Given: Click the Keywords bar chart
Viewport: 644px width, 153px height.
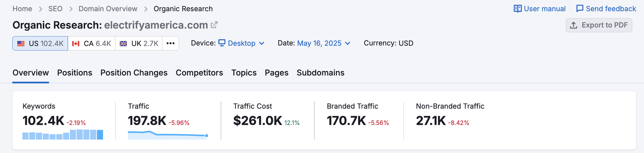Looking at the screenshot, I should tap(63, 134).
